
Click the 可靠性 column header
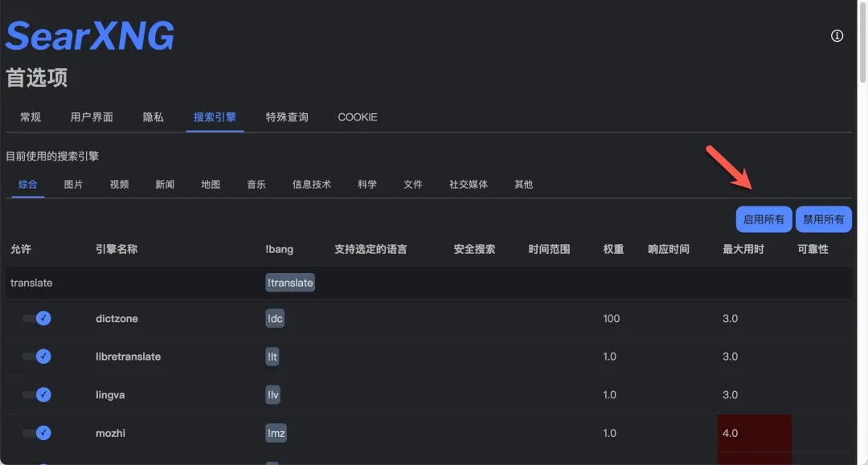(x=813, y=249)
